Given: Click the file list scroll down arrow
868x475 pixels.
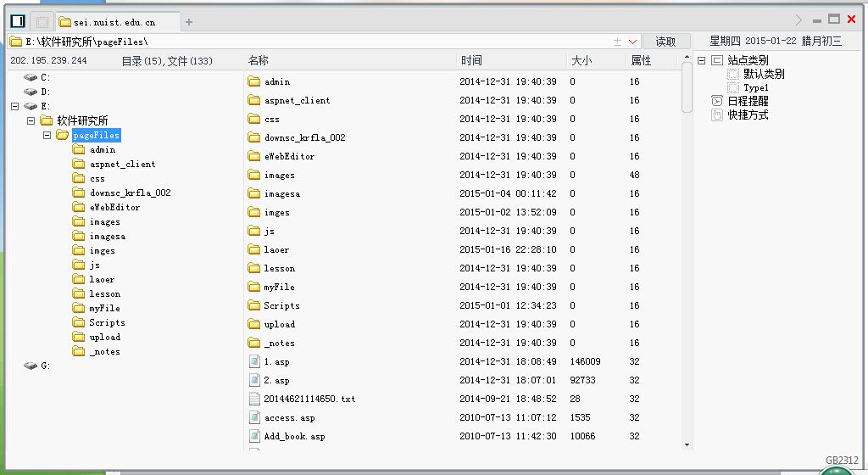Looking at the screenshot, I should tap(687, 445).
